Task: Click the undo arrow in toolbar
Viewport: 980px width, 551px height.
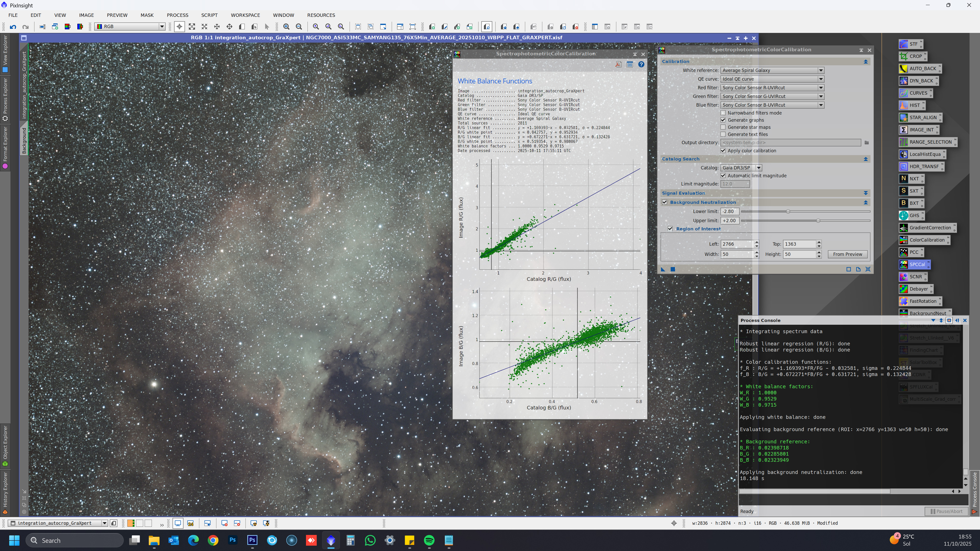Action: (13, 27)
